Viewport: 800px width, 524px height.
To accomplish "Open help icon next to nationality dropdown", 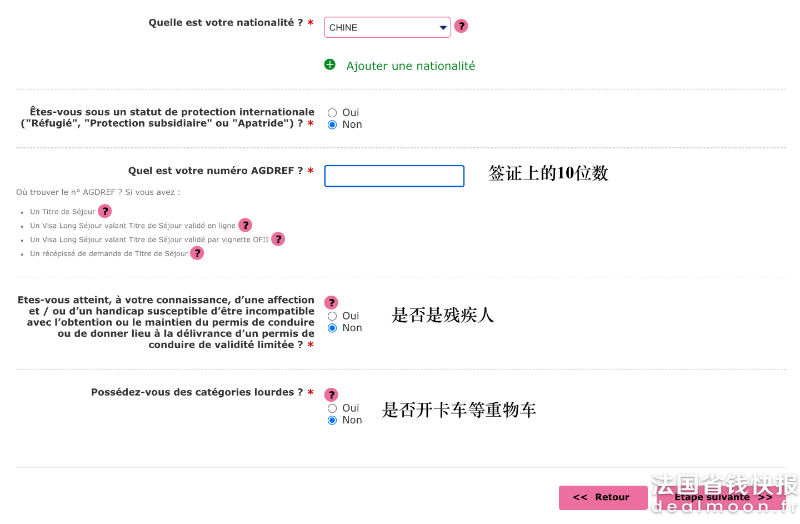I will pos(461,26).
